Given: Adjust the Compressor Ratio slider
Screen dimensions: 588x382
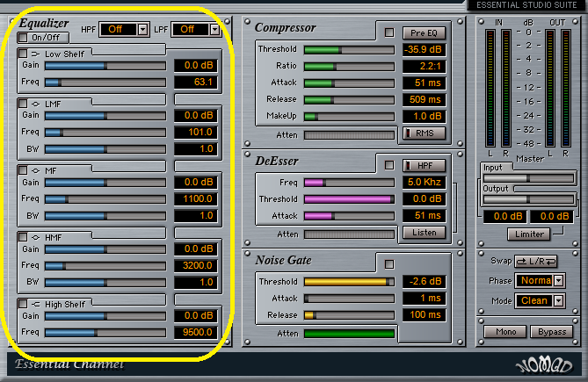Looking at the screenshot, I should coord(349,67).
